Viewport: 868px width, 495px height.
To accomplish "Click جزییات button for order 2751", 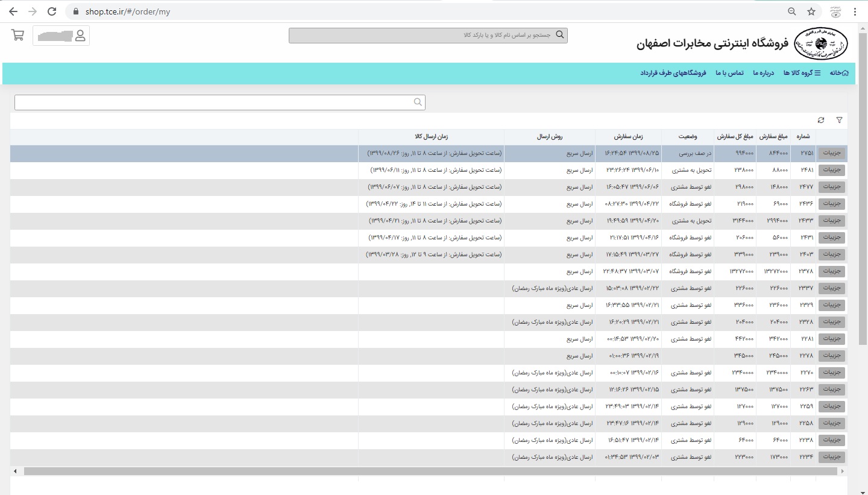I will tap(831, 154).
